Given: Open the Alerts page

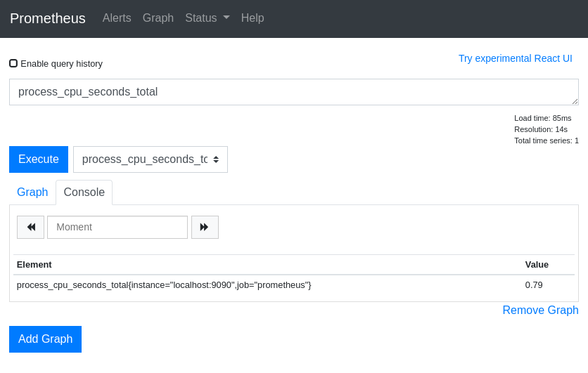Looking at the screenshot, I should coord(117,18).
